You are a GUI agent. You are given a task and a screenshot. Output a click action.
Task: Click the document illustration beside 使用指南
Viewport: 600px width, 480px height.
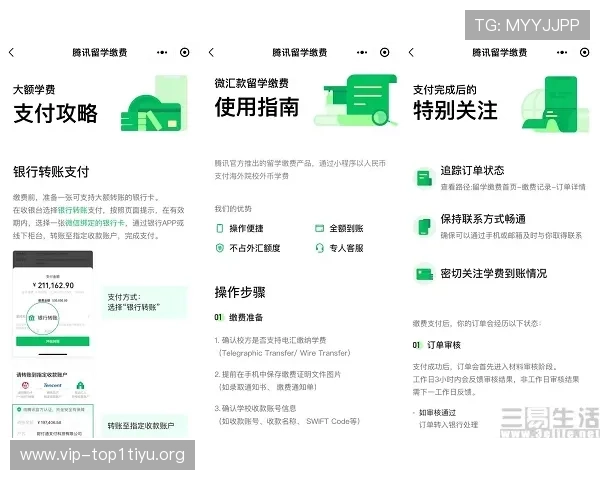tap(356, 100)
